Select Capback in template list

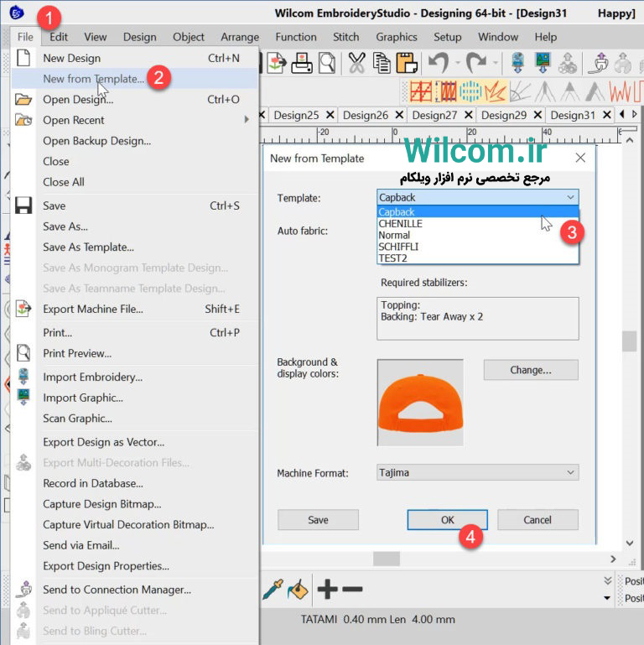tap(478, 212)
